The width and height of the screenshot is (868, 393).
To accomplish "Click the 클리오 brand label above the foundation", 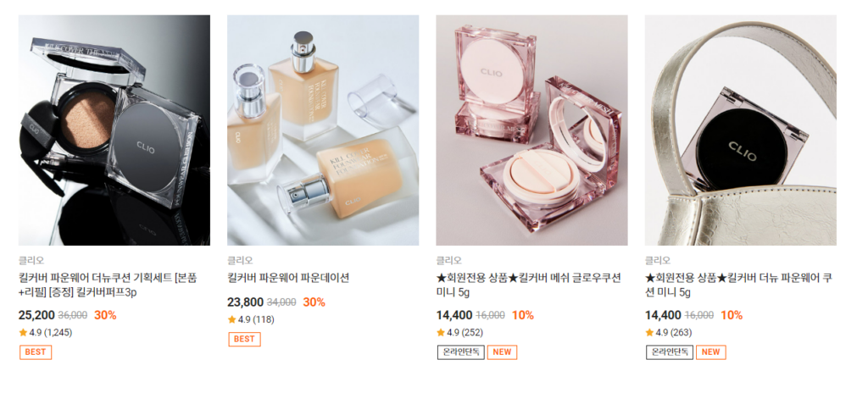I will (240, 260).
